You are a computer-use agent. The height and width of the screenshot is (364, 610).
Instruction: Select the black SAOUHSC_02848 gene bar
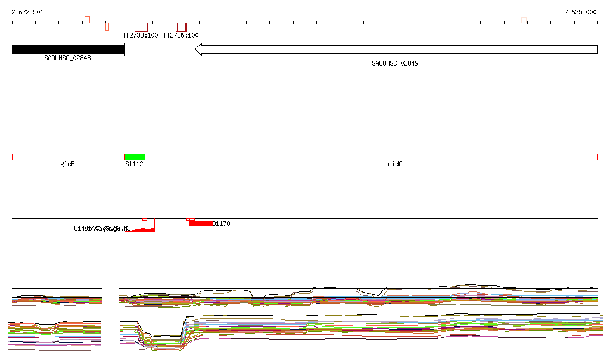point(68,49)
